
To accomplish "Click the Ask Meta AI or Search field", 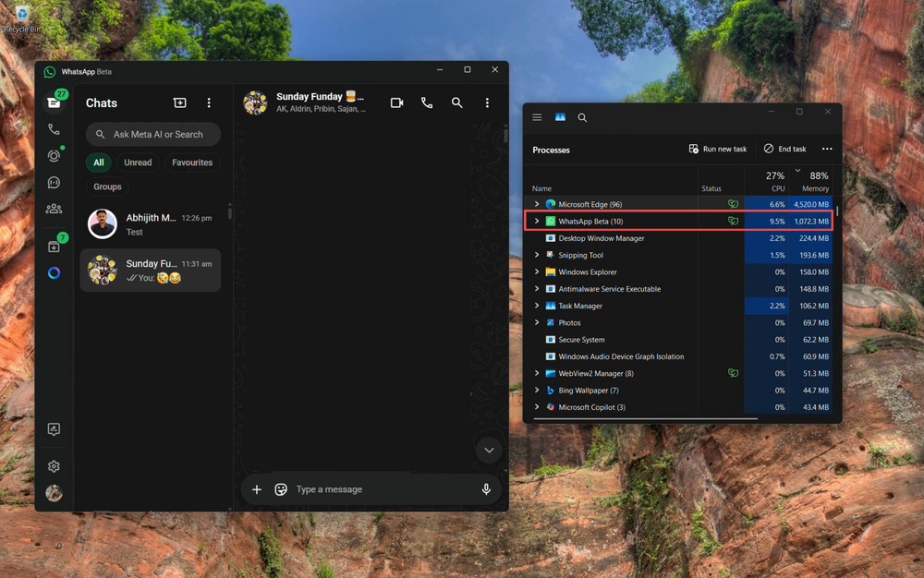I will coord(157,135).
